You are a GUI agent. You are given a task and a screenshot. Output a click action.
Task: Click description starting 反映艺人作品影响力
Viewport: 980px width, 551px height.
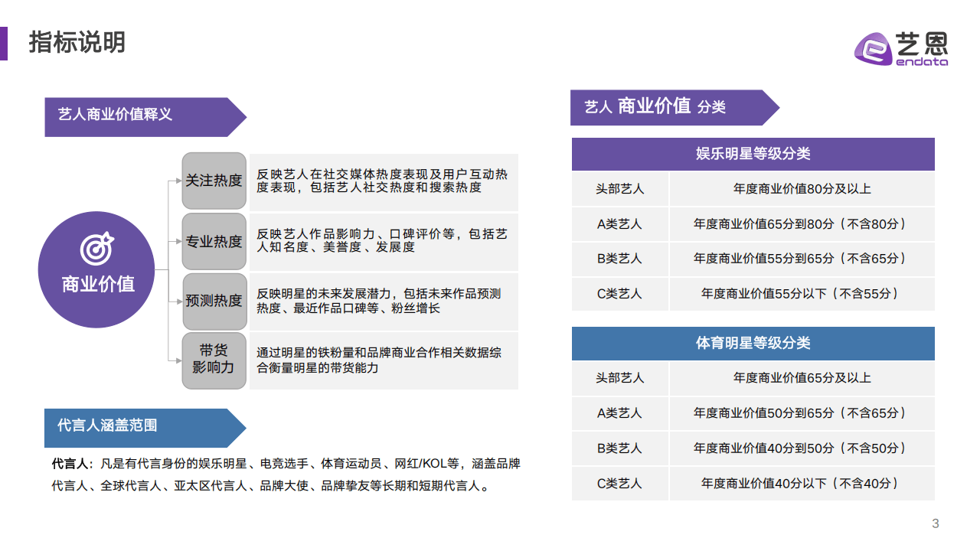coord(384,241)
